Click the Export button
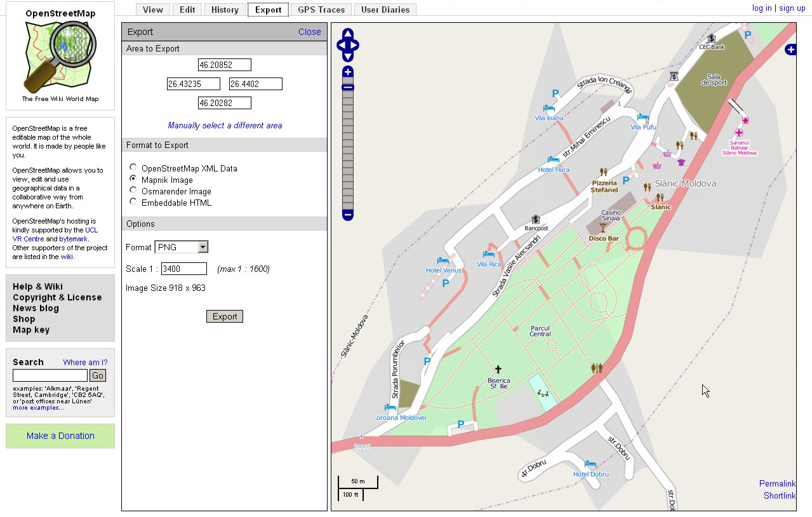Screen dimensions: 812x517 pyautogui.click(x=225, y=316)
